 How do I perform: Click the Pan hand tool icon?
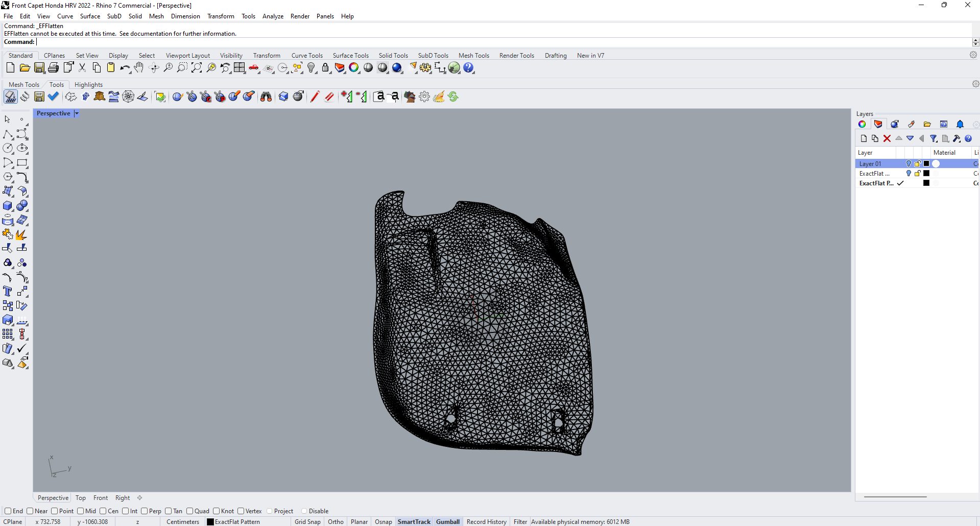139,67
